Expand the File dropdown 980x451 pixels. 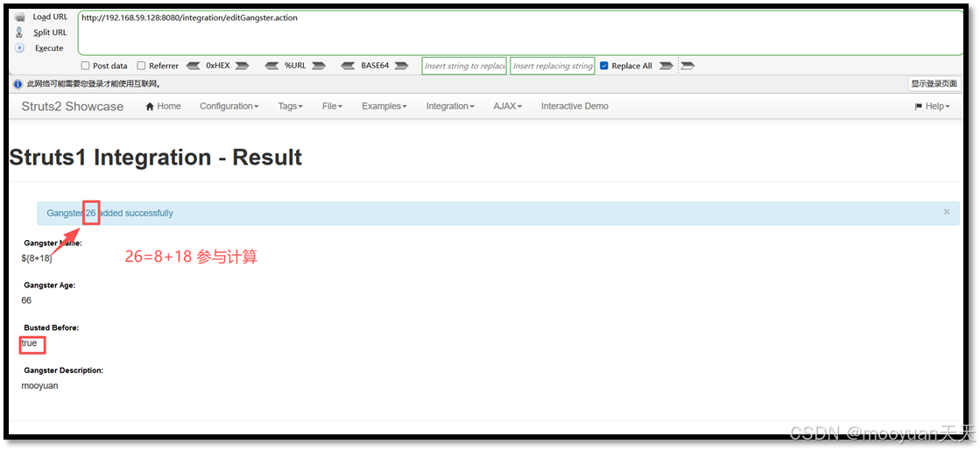[332, 106]
